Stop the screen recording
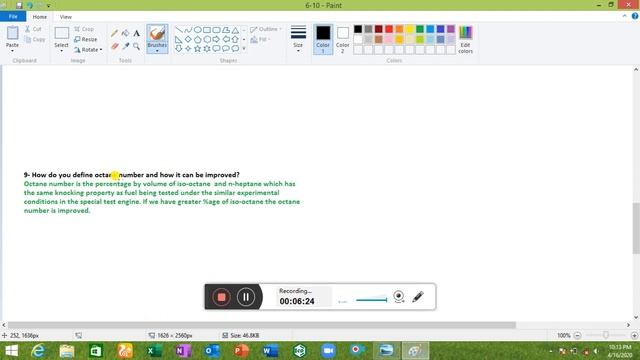Image resolution: width=640 pixels, height=360 pixels. tap(222, 297)
